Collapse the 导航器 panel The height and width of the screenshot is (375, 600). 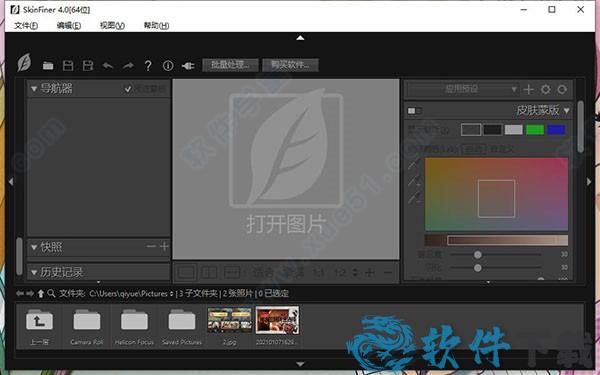click(x=34, y=89)
